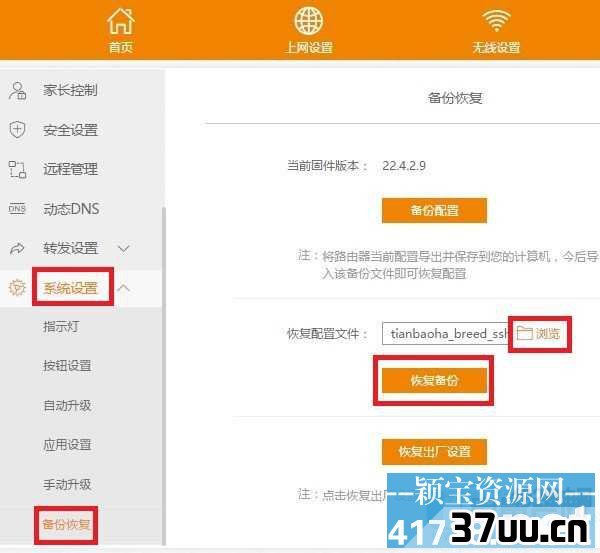The image size is (600, 553).
Task: Click the forwarding arrow icon
Action: tap(17, 248)
